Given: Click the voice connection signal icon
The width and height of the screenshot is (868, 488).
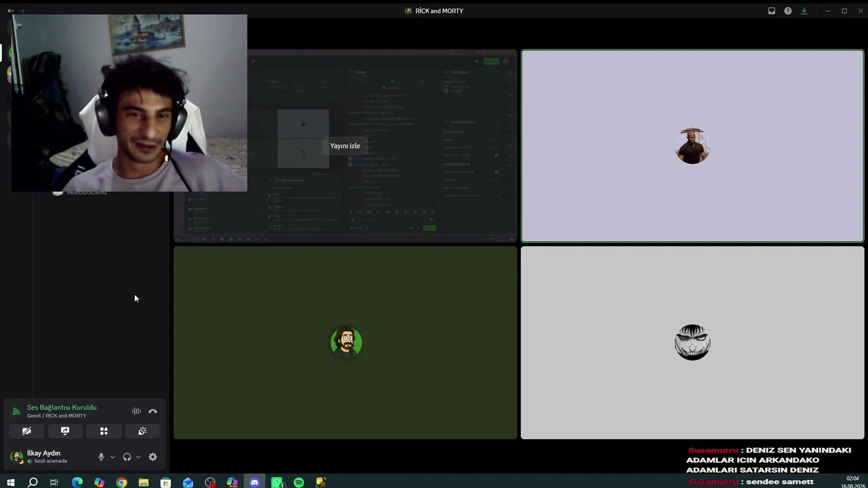Looking at the screenshot, I should 16,411.
